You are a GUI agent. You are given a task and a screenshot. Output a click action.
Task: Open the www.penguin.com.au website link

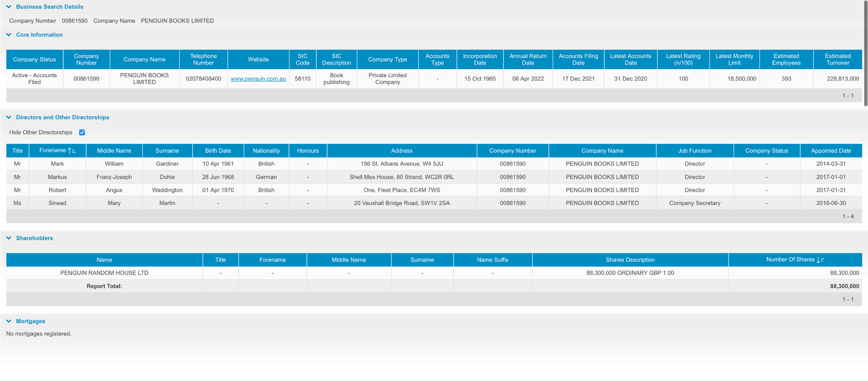click(258, 79)
